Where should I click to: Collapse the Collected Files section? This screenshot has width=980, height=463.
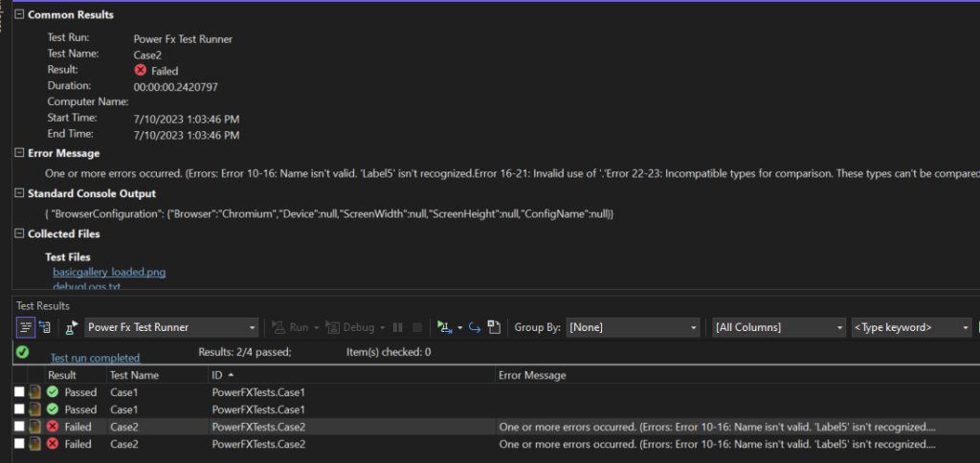[19, 233]
